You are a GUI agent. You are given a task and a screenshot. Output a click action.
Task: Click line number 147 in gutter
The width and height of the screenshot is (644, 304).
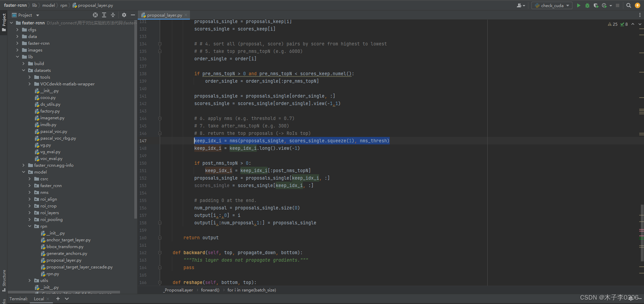pos(143,141)
